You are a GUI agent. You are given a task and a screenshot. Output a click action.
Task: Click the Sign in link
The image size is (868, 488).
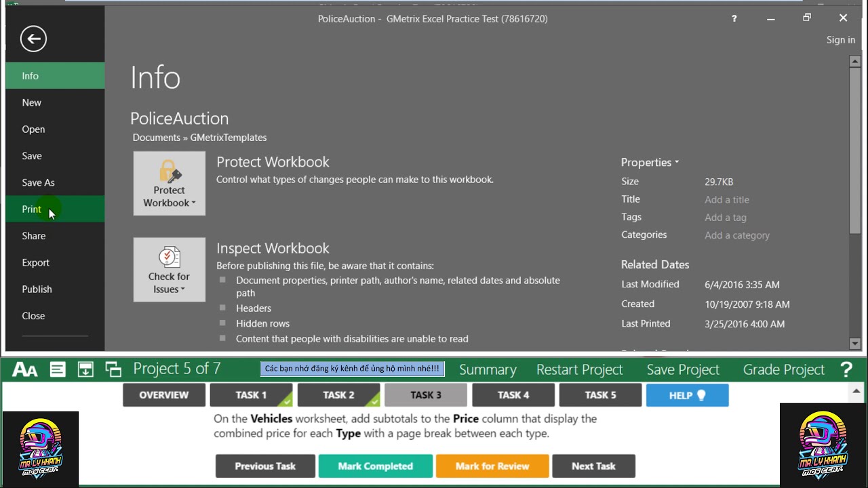841,40
